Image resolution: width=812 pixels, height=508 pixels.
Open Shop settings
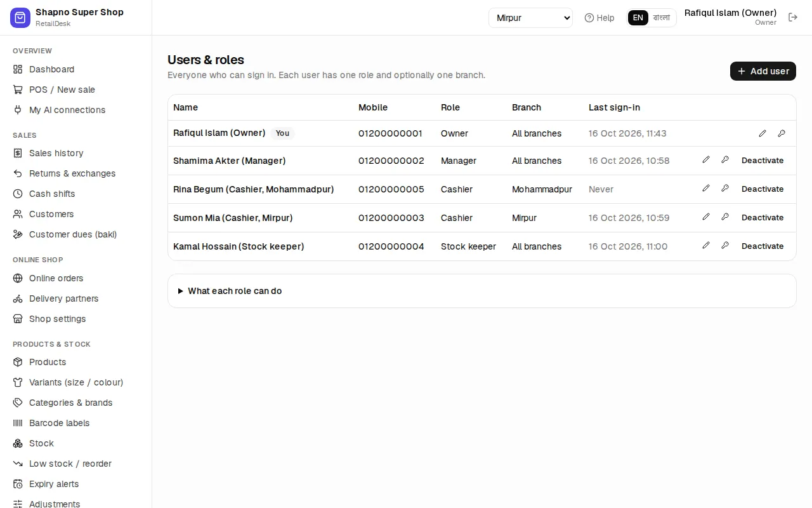pyautogui.click(x=76, y=319)
